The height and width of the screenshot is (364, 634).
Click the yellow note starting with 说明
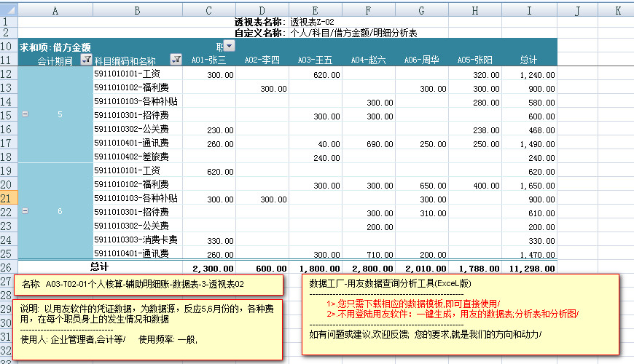coord(146,326)
